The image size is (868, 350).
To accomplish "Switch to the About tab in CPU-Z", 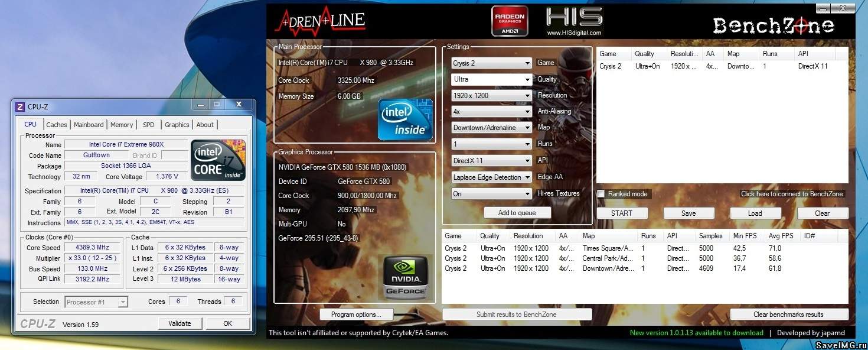I will (205, 125).
